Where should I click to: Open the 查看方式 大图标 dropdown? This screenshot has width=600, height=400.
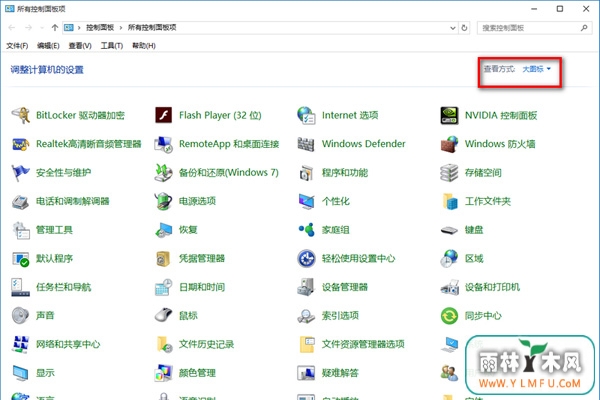pos(537,69)
